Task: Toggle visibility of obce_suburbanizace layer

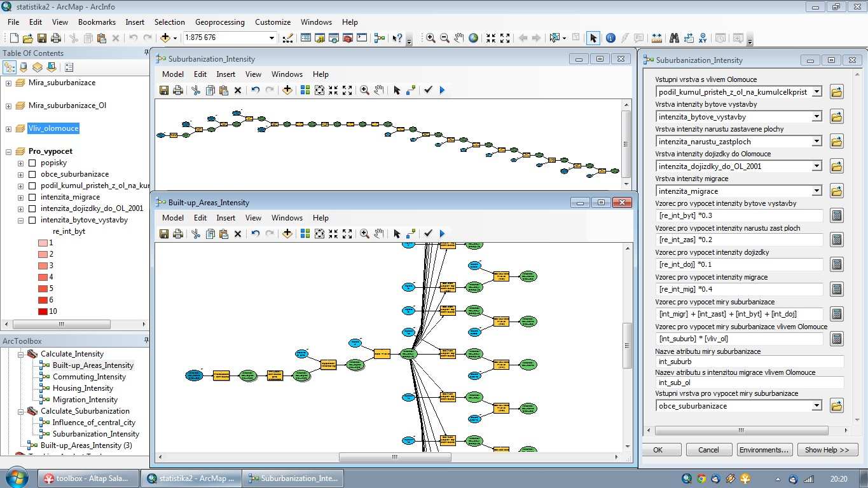Action: click(x=32, y=174)
